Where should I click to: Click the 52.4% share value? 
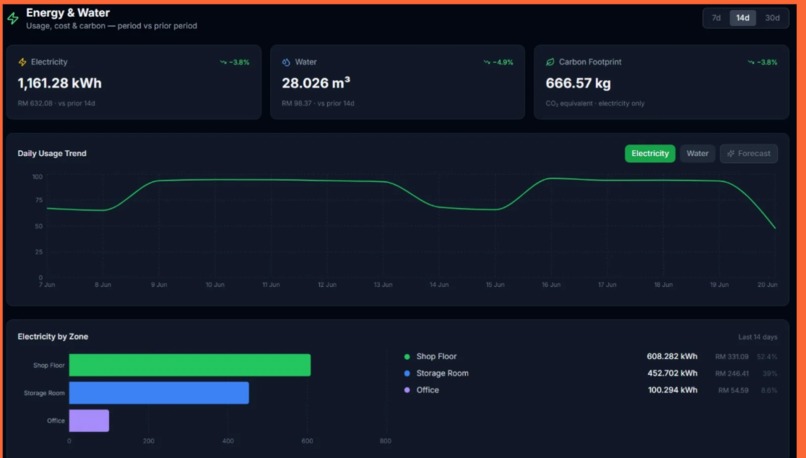[767, 357]
